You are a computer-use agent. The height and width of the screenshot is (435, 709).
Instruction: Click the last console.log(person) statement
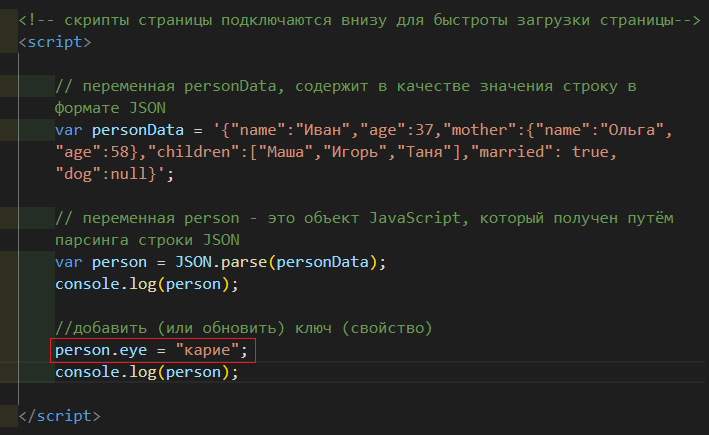point(147,372)
